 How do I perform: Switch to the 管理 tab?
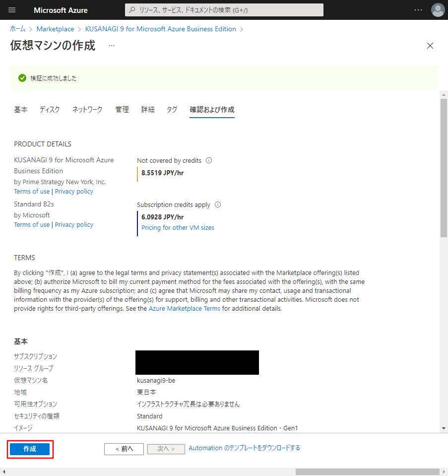click(122, 110)
